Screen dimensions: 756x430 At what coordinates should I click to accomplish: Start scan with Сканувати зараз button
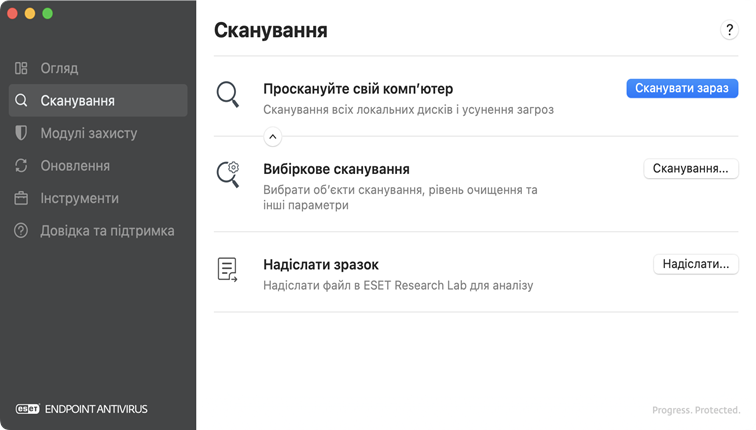point(682,88)
